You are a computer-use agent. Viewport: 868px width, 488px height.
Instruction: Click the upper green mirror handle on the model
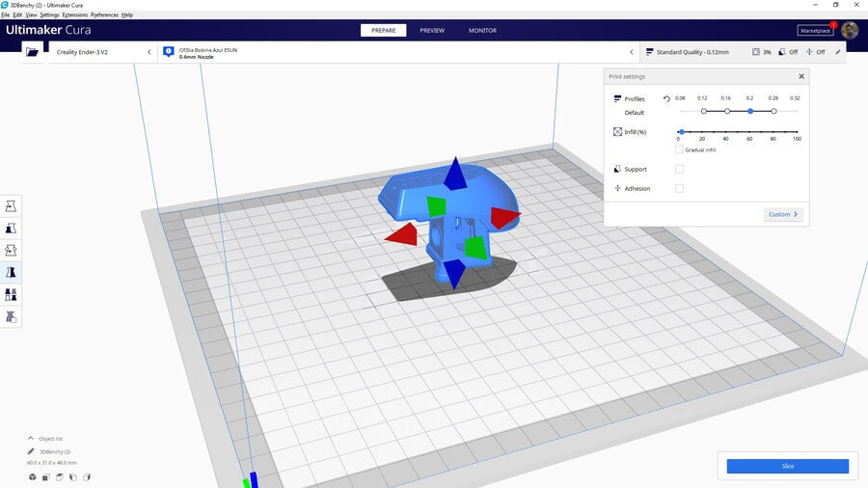coord(436,205)
